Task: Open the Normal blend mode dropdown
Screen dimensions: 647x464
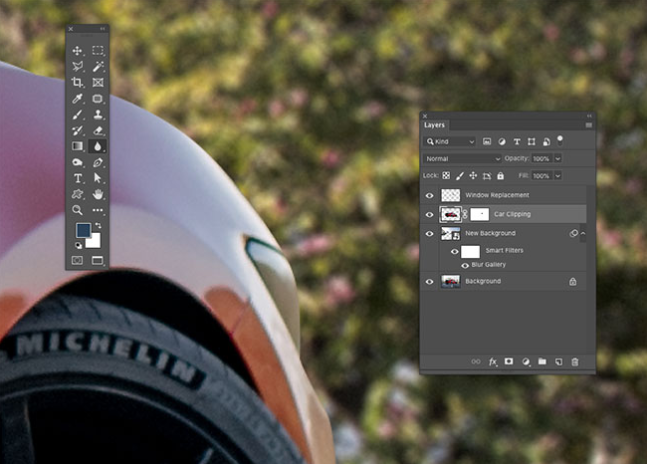Action: coord(463,159)
